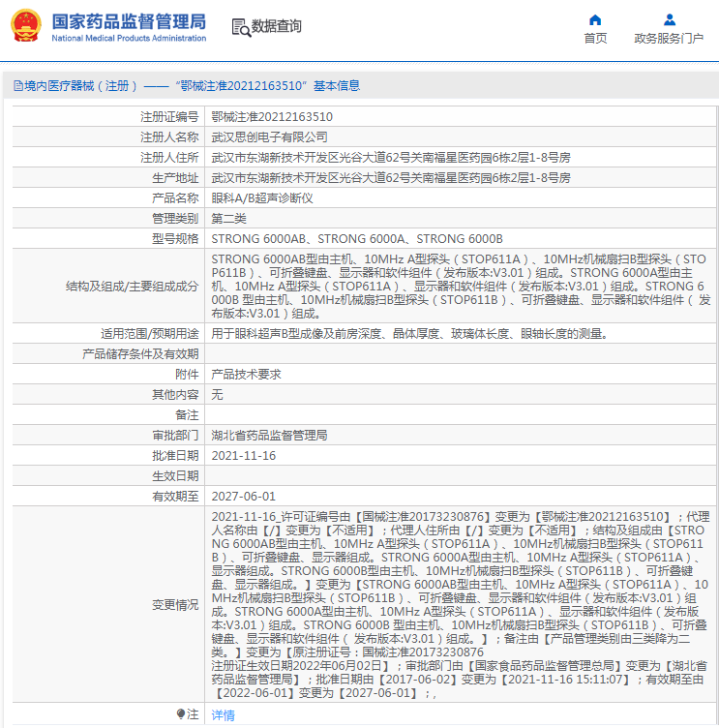Click the 政务服务门户 user icon
The image size is (719, 728).
point(670,20)
